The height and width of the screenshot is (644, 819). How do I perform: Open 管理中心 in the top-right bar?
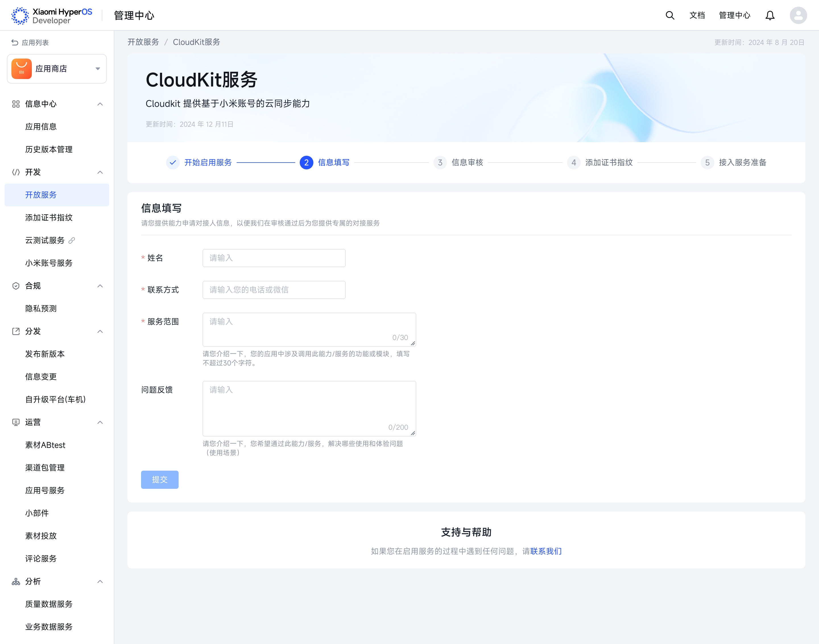[x=735, y=15]
